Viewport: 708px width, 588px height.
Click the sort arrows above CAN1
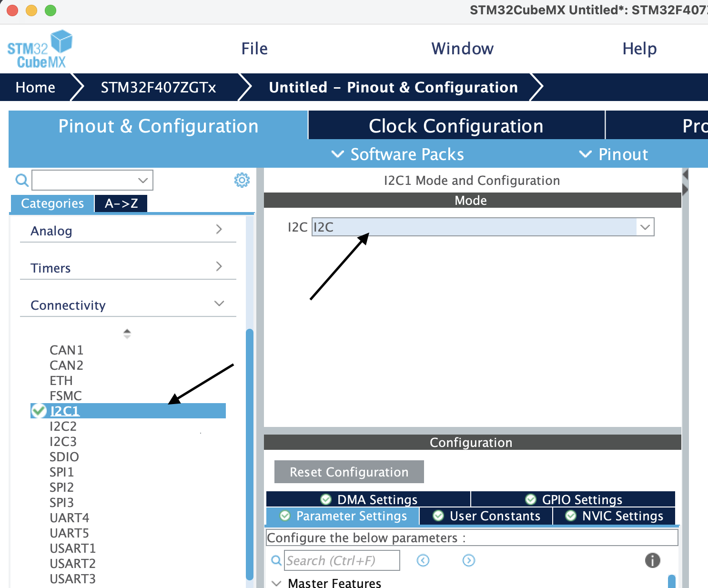click(x=127, y=334)
